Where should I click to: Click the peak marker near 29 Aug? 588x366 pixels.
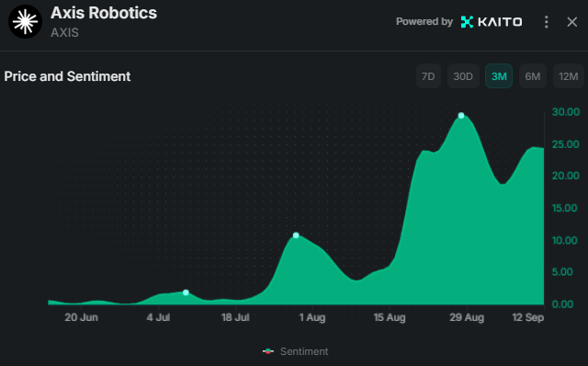coord(461,116)
